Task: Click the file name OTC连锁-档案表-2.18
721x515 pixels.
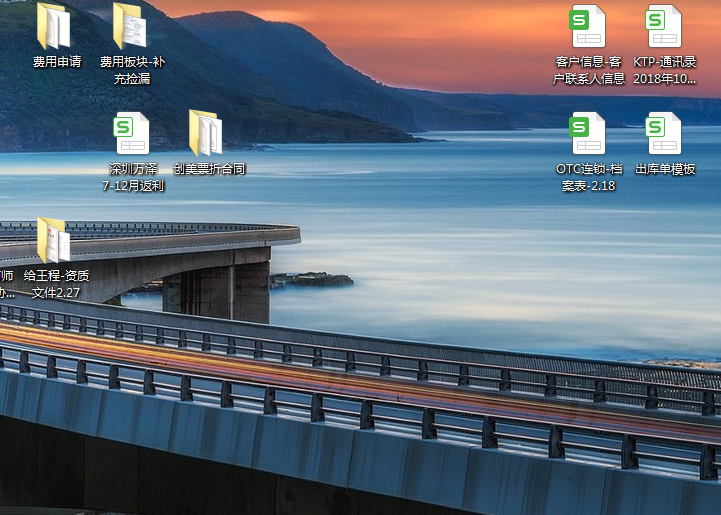Action: (x=589, y=177)
